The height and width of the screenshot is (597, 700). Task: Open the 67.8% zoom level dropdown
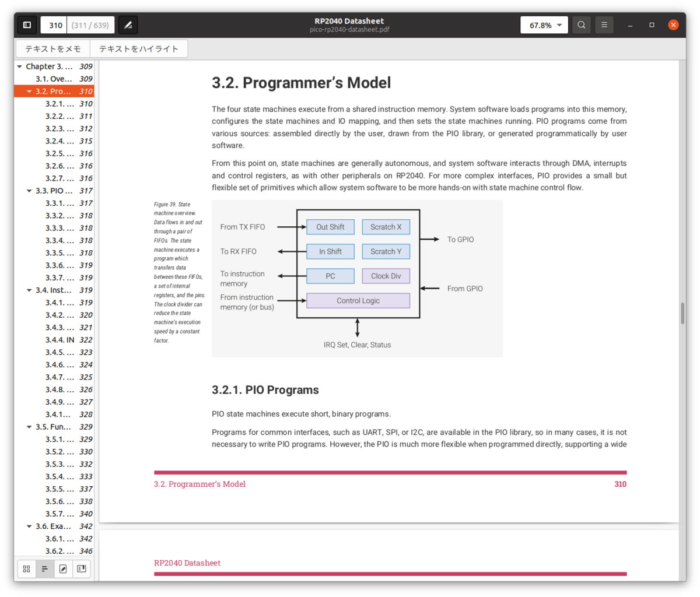(x=544, y=25)
